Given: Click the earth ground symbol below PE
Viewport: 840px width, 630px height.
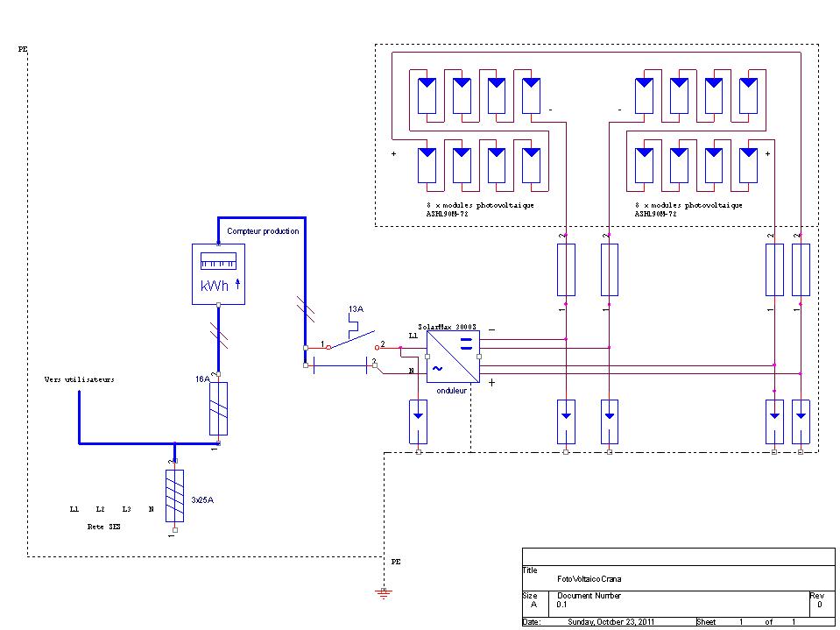Looking at the screenshot, I should (384, 593).
